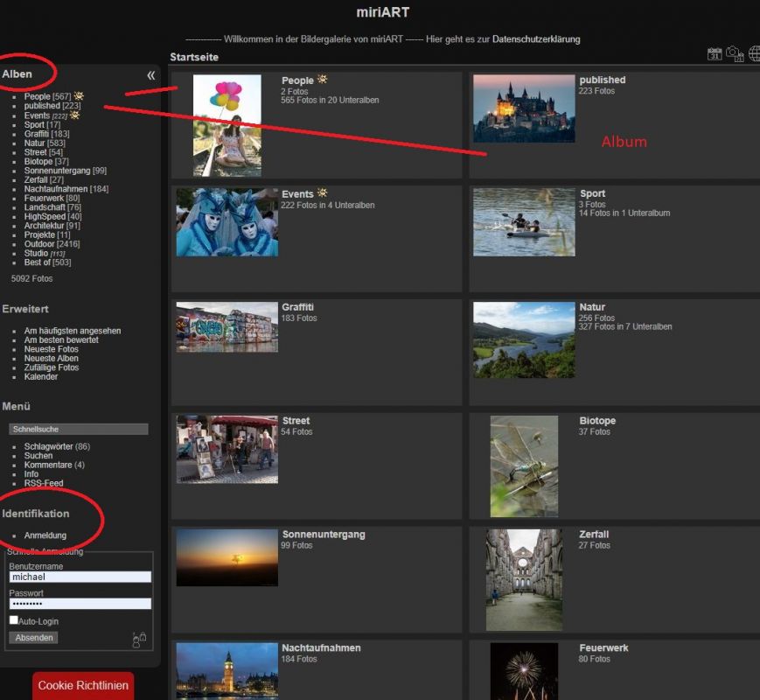The width and height of the screenshot is (760, 700).
Task: Open the Identifikation section heading
Action: pyautogui.click(x=36, y=514)
